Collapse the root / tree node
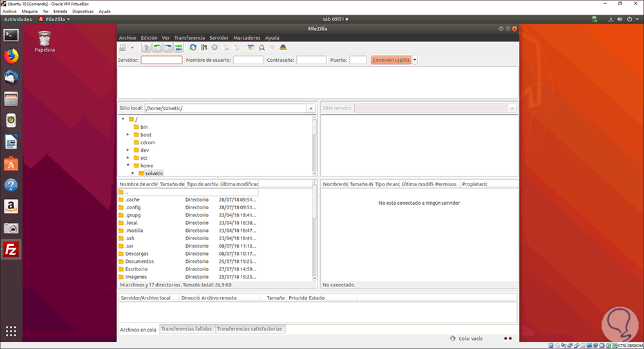644x349 pixels. point(123,119)
